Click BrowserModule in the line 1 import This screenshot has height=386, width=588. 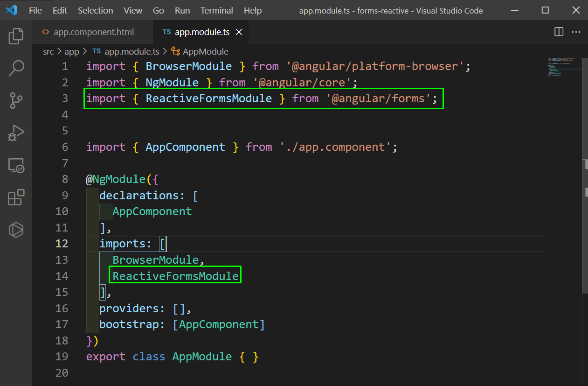tap(189, 66)
